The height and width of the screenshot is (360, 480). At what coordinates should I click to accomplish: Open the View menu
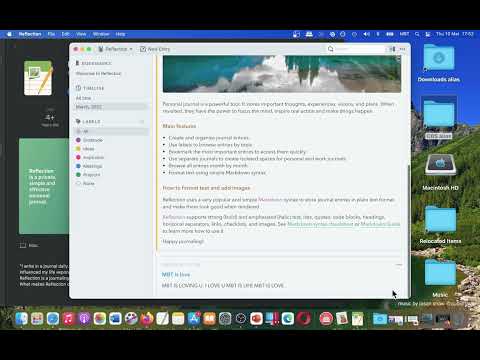pos(81,34)
